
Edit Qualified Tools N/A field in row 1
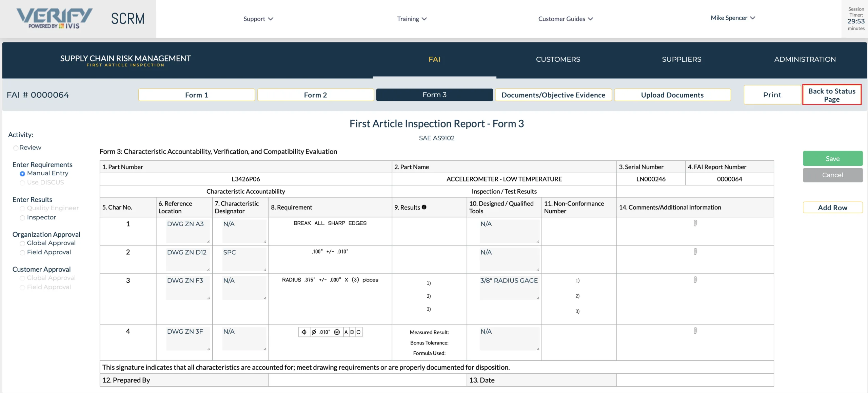pyautogui.click(x=510, y=231)
